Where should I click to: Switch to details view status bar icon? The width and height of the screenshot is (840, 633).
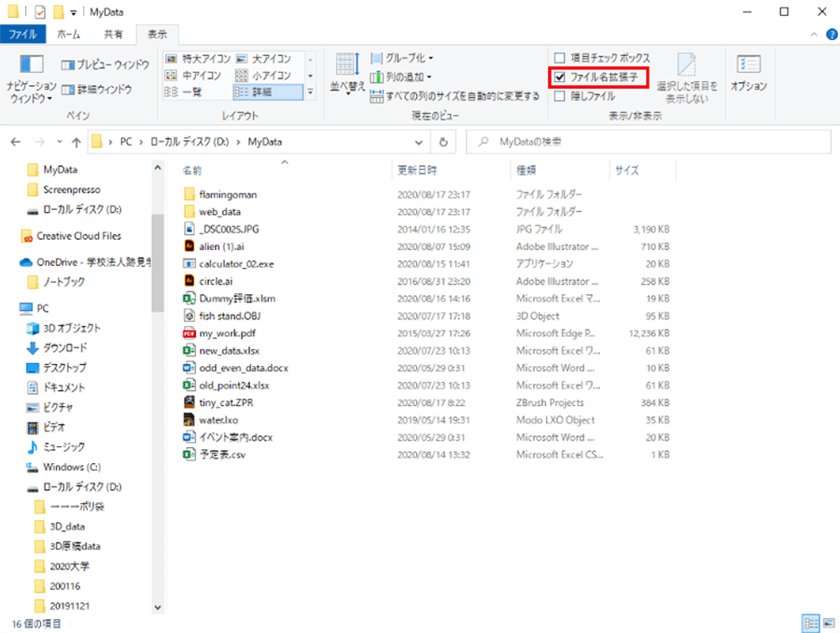tap(810, 624)
